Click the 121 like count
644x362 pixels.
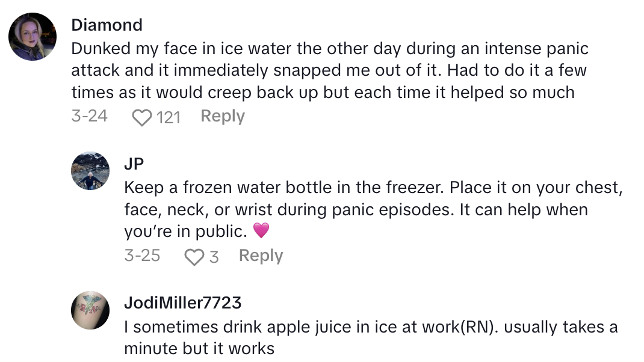(169, 117)
